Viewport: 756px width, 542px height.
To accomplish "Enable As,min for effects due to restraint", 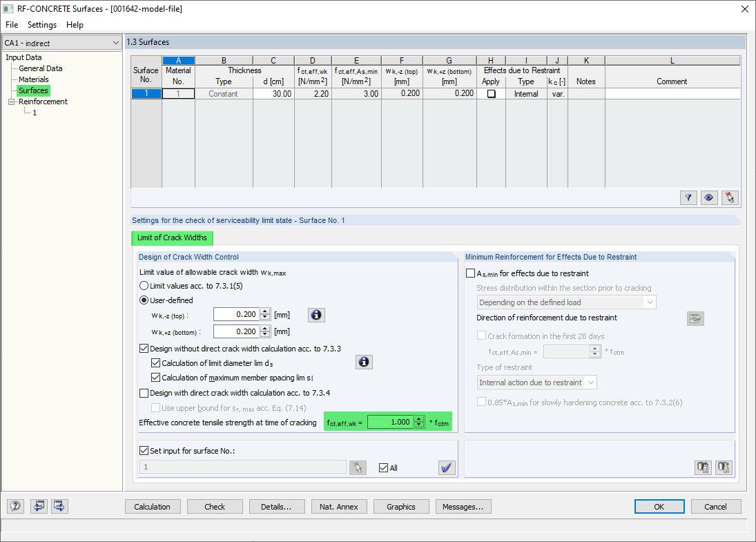I will pyautogui.click(x=471, y=273).
